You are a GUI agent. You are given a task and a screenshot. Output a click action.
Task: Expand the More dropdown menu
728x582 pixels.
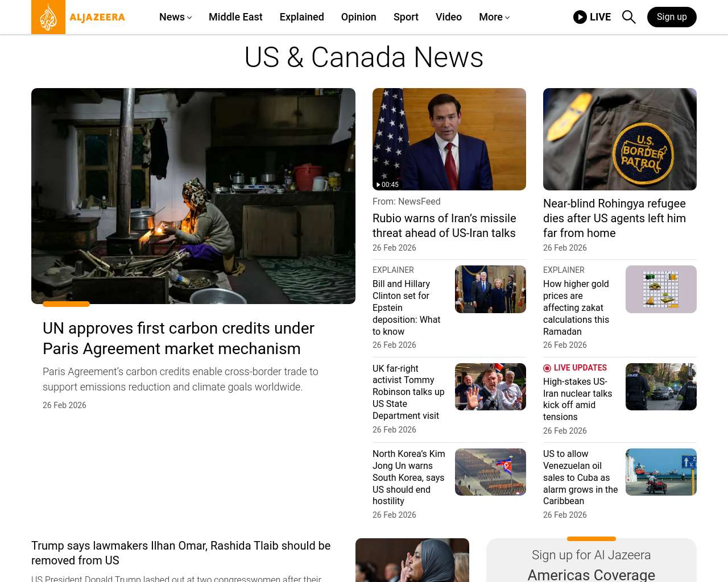[494, 17]
